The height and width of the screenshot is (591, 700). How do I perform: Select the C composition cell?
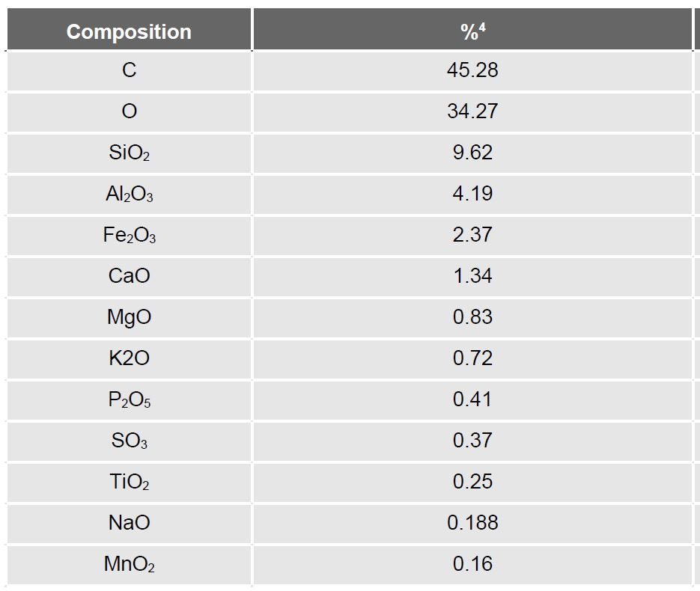point(129,70)
